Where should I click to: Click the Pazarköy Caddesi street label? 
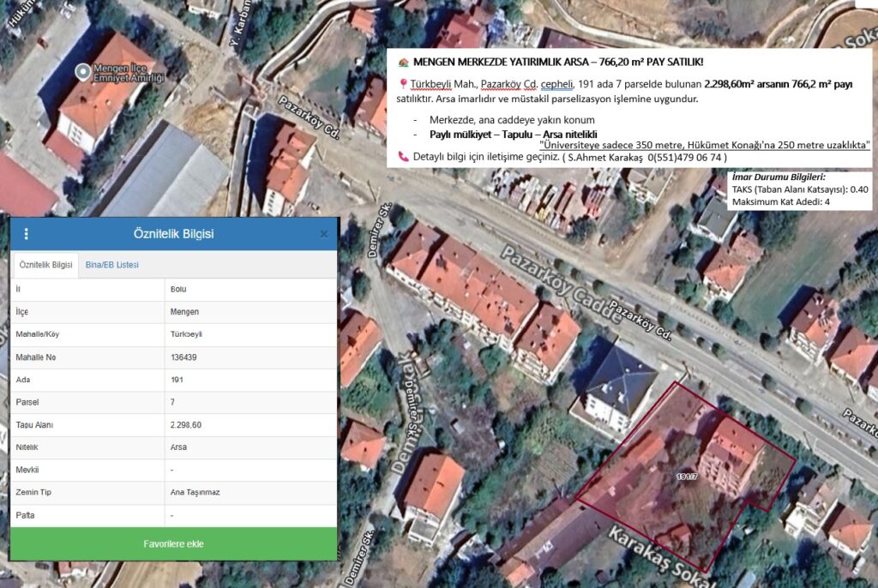click(x=561, y=284)
